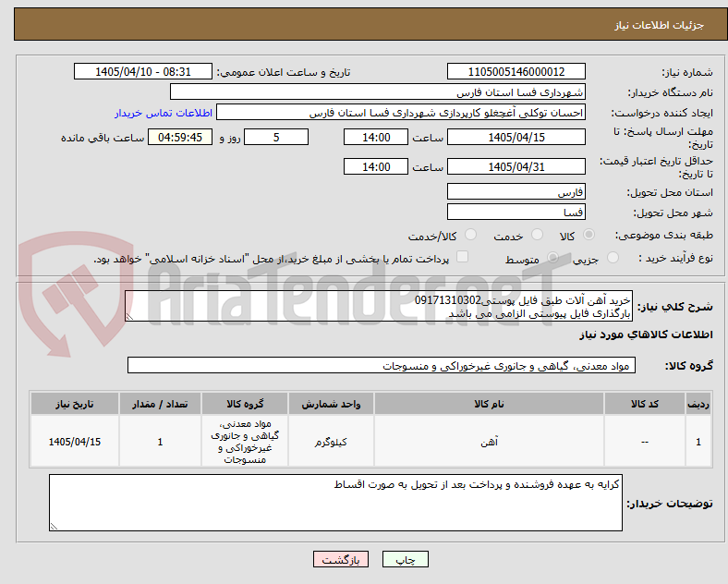Toggle Islamic treasury bonds payment checkbox
Viewport: 728px width, 584px height.
(x=463, y=257)
